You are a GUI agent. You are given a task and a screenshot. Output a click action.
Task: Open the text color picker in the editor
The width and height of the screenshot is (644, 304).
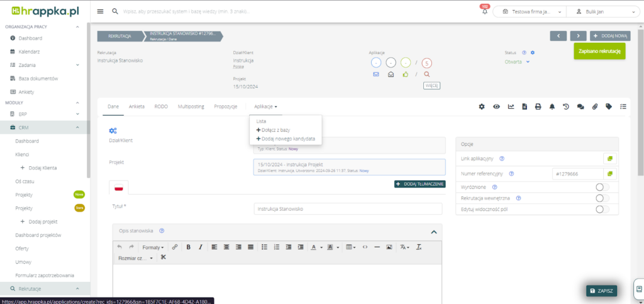pyautogui.click(x=316, y=247)
